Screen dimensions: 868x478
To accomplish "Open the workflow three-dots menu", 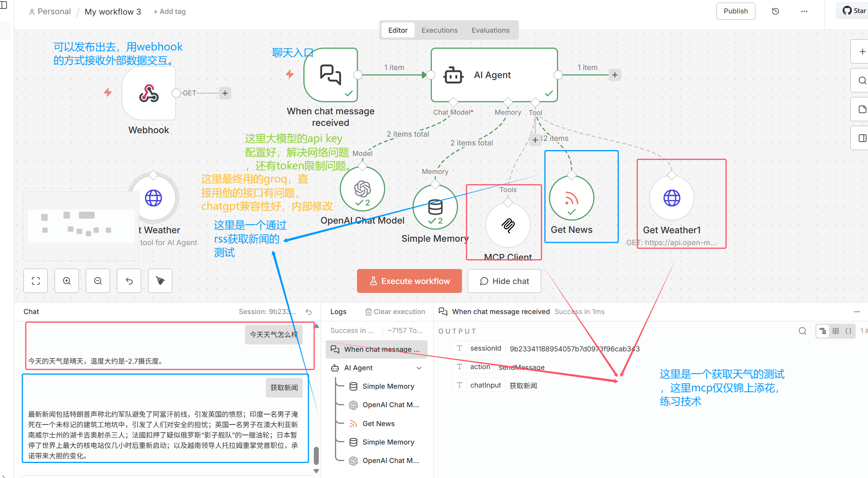I will pyautogui.click(x=804, y=11).
